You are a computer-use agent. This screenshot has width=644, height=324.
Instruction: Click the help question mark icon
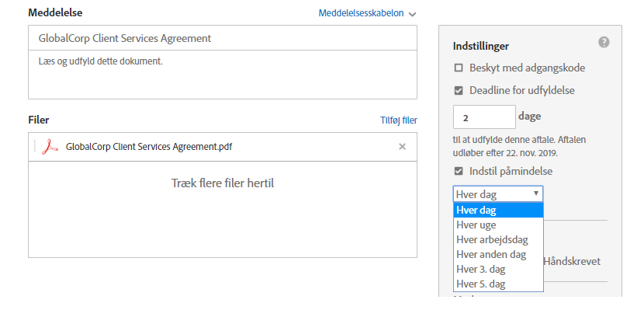604,42
